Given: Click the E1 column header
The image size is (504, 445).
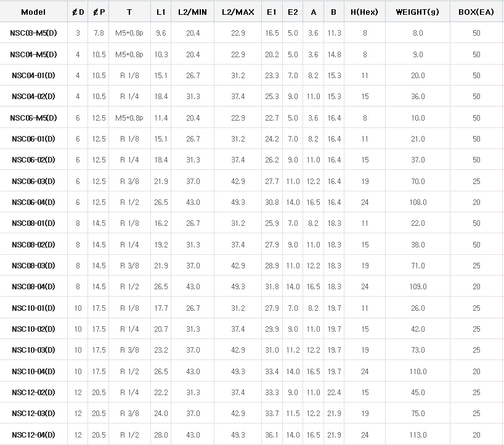Looking at the screenshot, I should [x=272, y=12].
